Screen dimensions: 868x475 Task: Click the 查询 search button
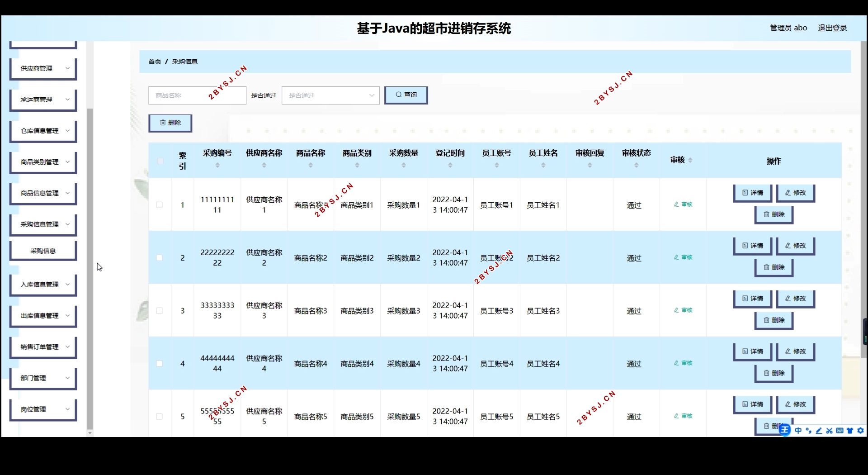pos(406,95)
